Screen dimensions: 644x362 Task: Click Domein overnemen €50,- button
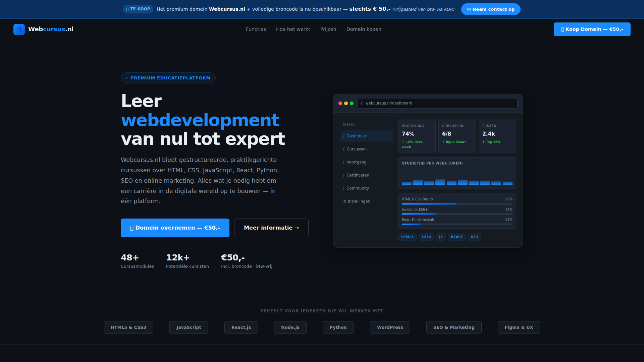[x=175, y=228]
